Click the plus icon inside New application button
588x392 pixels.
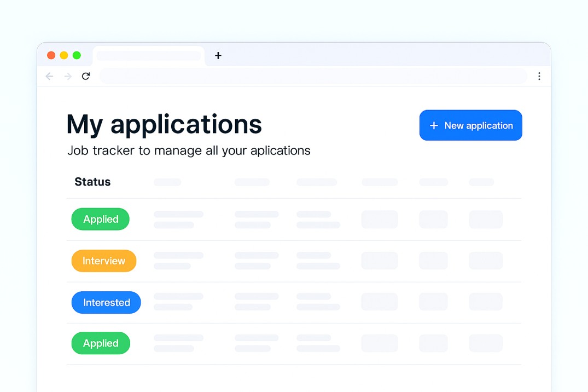point(434,125)
